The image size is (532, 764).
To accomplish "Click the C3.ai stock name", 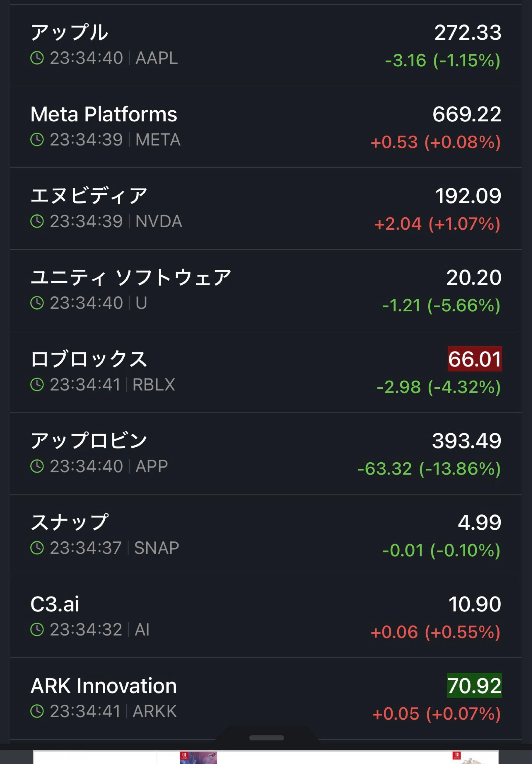I will coord(55,604).
